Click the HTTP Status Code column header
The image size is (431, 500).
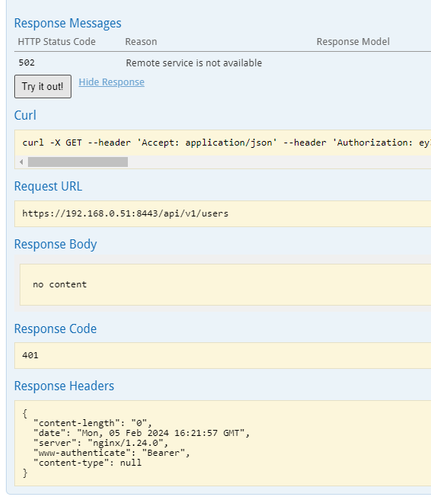coord(57,42)
